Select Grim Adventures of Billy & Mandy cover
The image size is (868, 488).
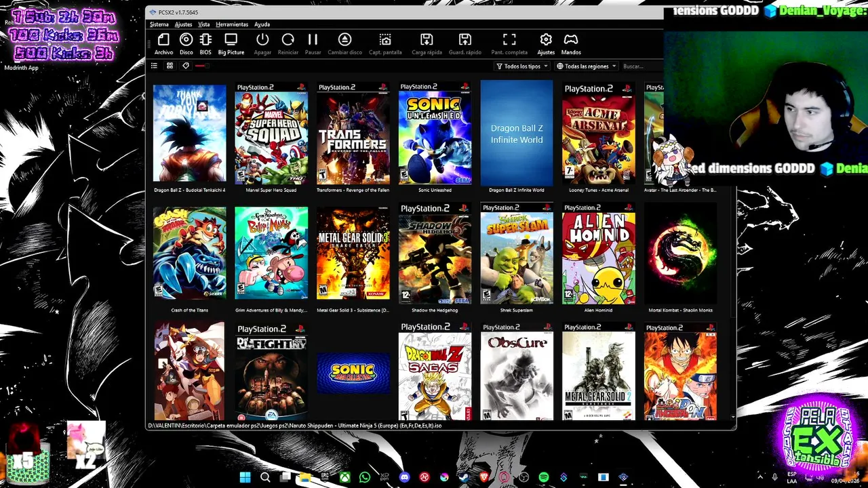pyautogui.click(x=271, y=253)
